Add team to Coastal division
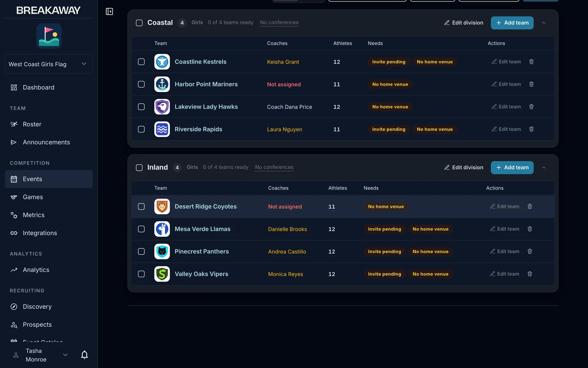 pyautogui.click(x=512, y=23)
